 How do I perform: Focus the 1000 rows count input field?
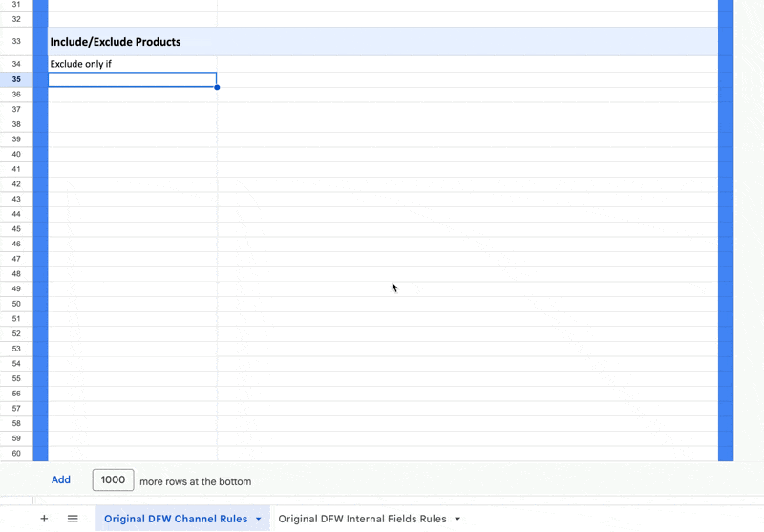113,480
